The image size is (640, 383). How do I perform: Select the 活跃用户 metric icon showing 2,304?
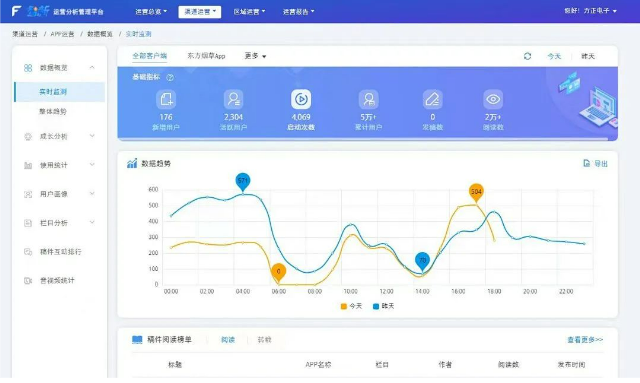tap(233, 99)
